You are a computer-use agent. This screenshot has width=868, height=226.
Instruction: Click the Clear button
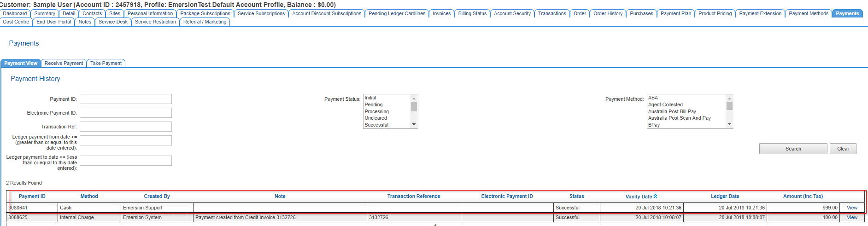pyautogui.click(x=843, y=149)
